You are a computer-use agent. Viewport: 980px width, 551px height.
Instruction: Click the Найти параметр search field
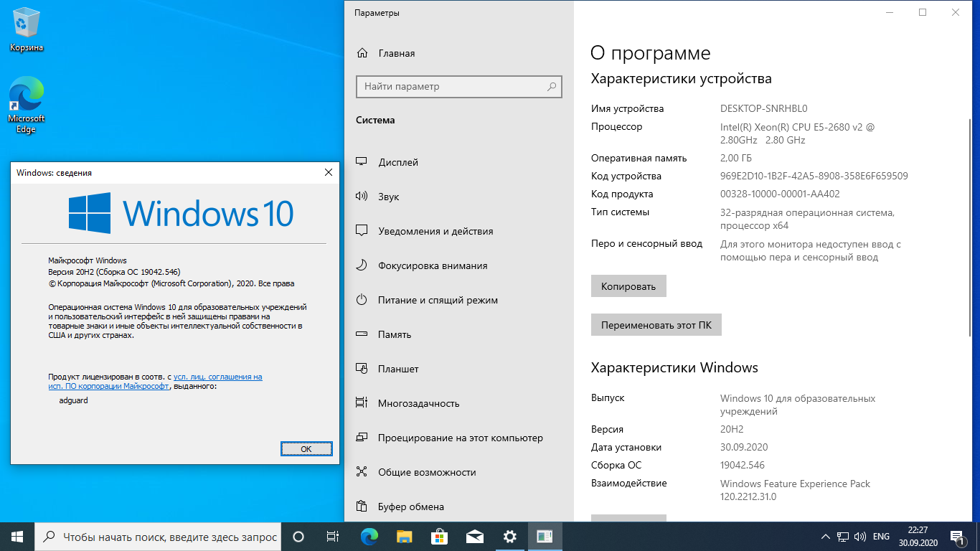pos(459,87)
